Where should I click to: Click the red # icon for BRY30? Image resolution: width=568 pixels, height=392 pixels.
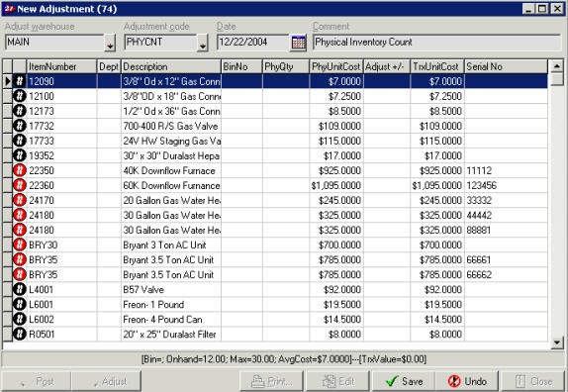[x=20, y=245]
